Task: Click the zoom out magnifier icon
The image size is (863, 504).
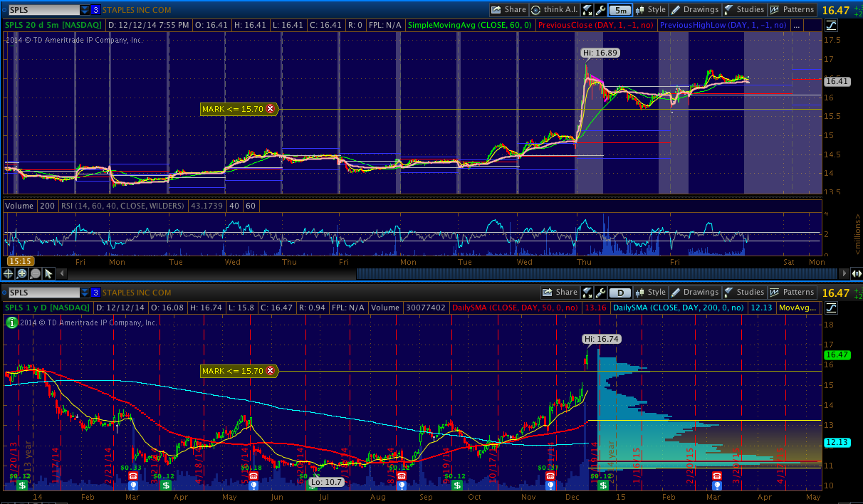Action: click(x=35, y=273)
